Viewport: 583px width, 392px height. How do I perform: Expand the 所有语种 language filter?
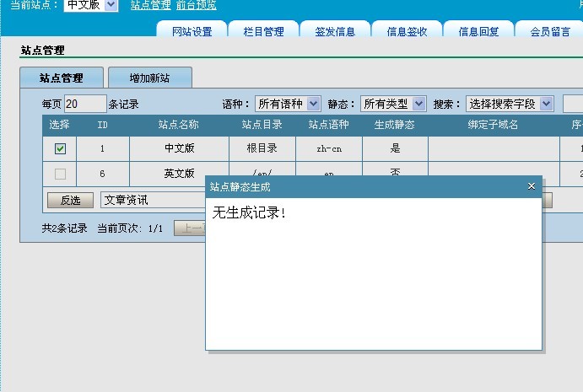[x=288, y=104]
